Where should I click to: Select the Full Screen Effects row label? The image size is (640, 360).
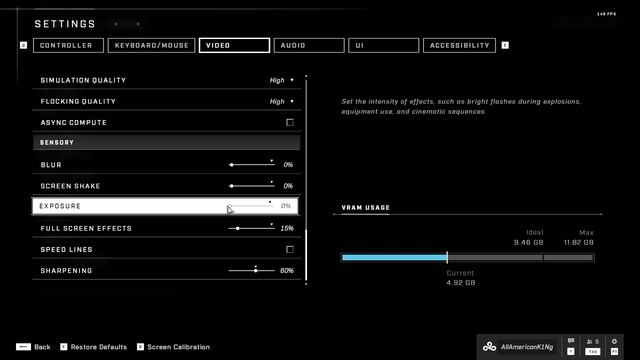(86, 228)
